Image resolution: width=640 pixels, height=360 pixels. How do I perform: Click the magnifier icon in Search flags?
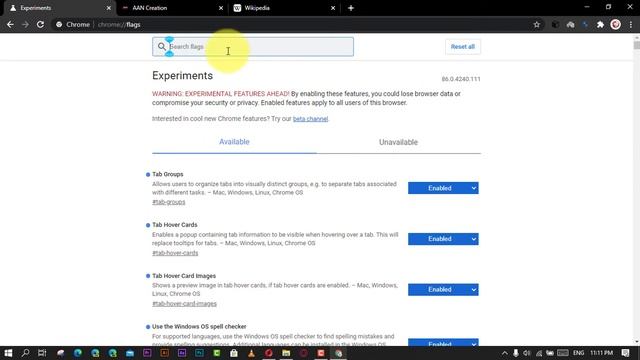[162, 47]
